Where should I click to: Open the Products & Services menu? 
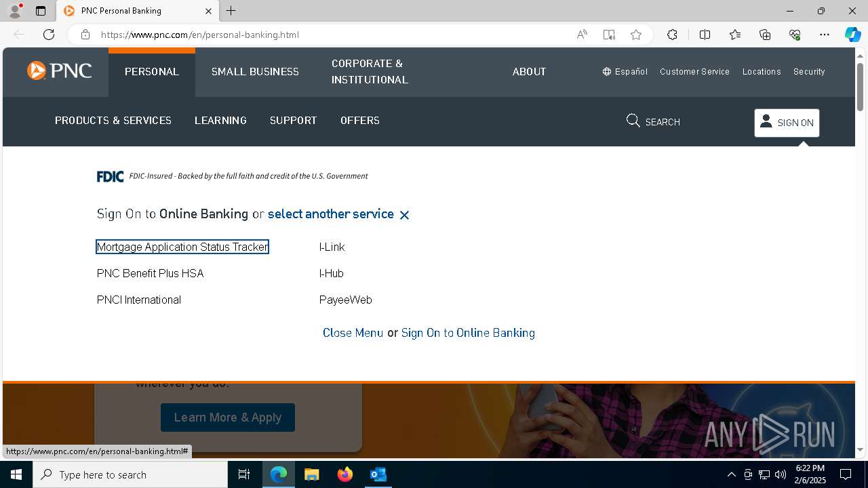pyautogui.click(x=113, y=121)
